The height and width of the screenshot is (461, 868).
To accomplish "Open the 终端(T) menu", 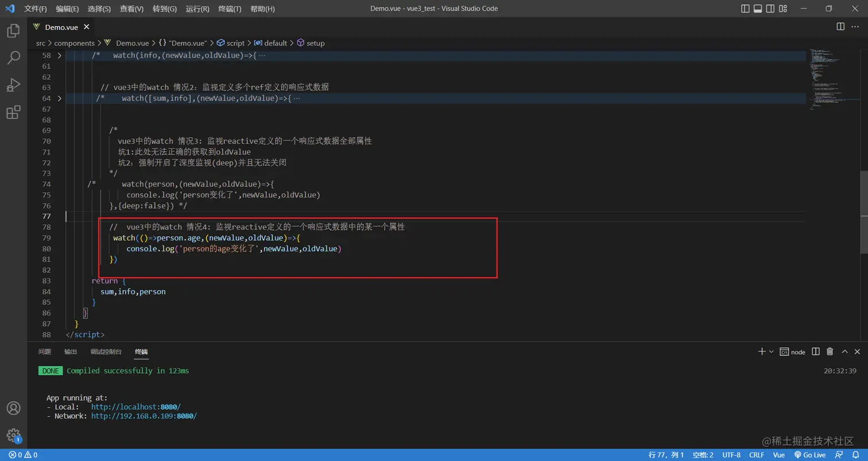I will point(230,9).
